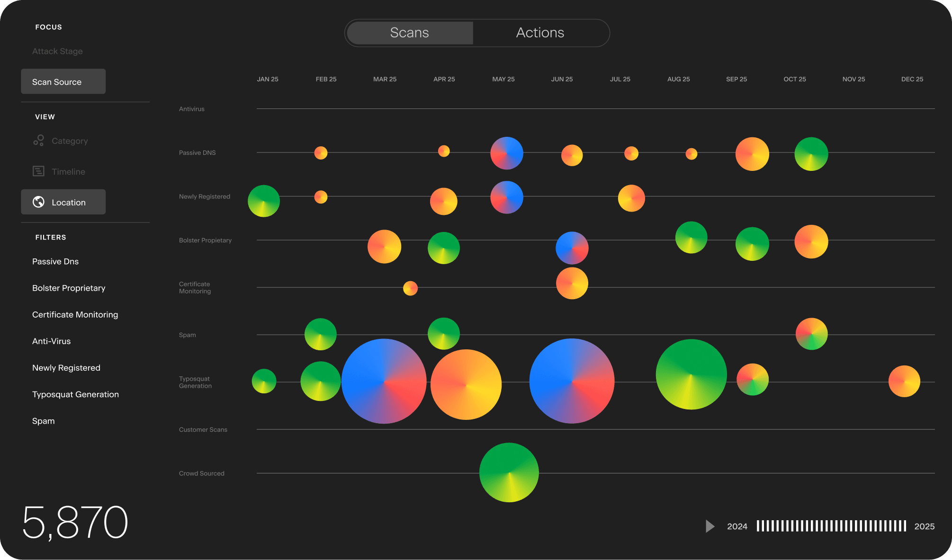This screenshot has height=560, width=952.
Task: Click the Passive DNS bubble under May 25
Action: click(506, 153)
